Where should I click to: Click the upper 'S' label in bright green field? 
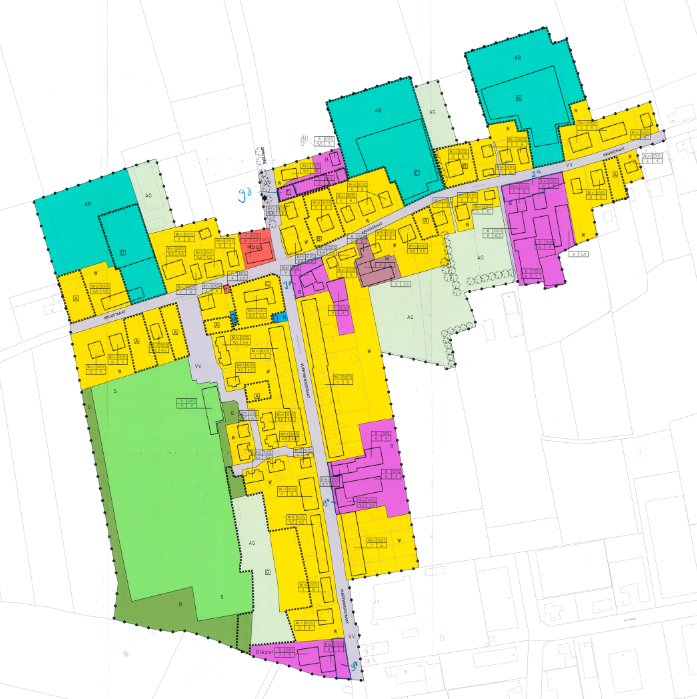pos(115,391)
